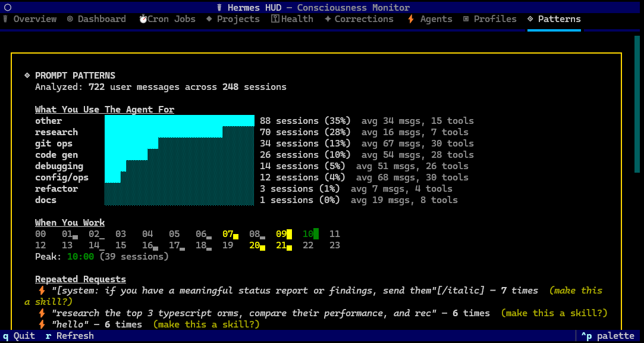Click "70 sessions (28%)" text
Screen dimensions: 644x343
point(305,132)
